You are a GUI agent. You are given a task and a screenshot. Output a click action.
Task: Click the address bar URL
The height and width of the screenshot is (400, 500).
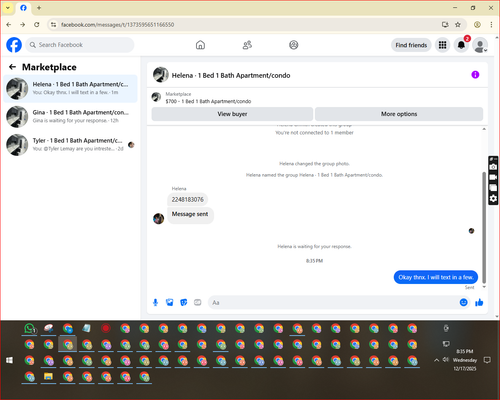click(117, 25)
